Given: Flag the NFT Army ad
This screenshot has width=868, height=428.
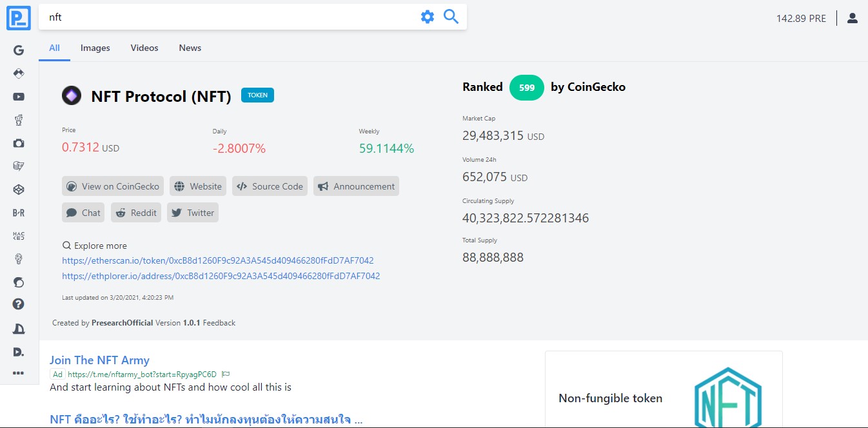Looking at the screenshot, I should 226,374.
